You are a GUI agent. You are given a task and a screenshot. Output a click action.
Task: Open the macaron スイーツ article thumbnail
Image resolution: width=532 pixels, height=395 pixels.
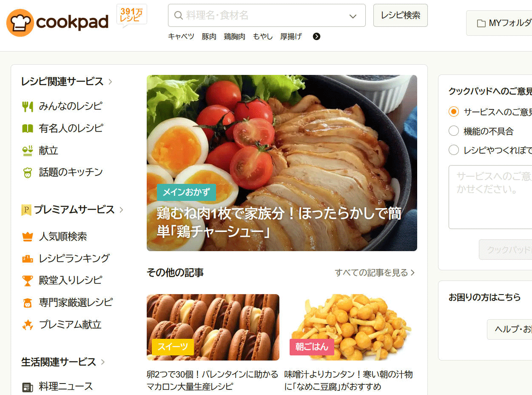click(x=213, y=327)
